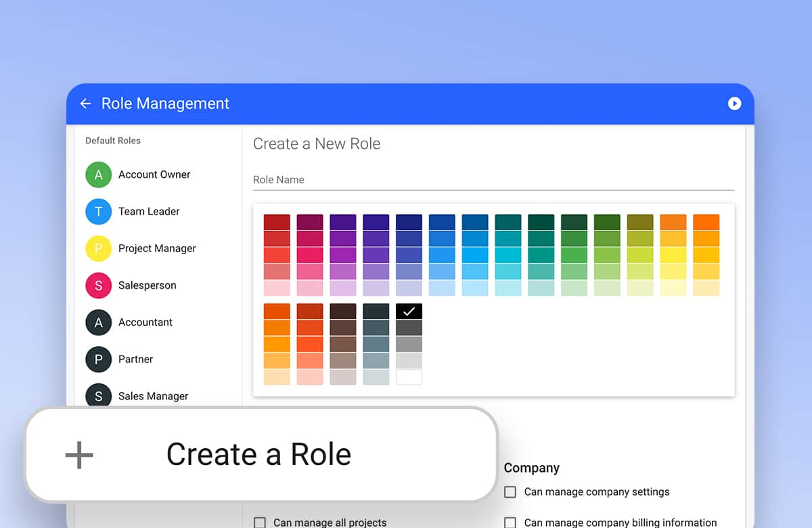
Task: Pick the black color swatch with checkmark
Action: click(409, 311)
